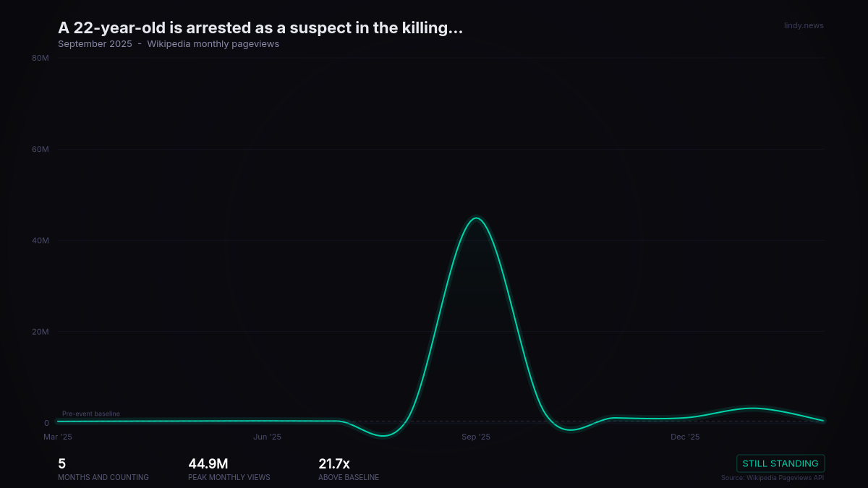Select the Mar '25 axis label
Image resolution: width=868 pixels, height=488 pixels.
click(x=58, y=437)
